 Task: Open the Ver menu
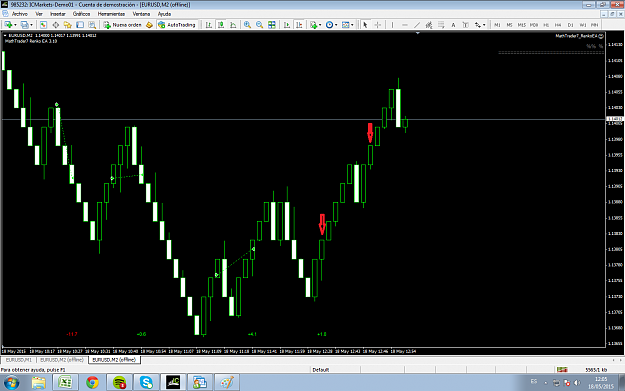(39, 14)
